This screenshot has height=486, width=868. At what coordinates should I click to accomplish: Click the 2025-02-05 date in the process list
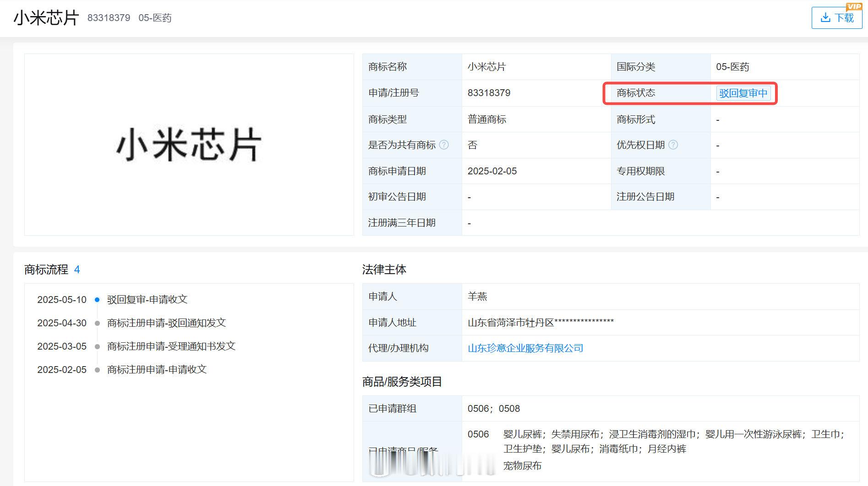[x=62, y=370]
